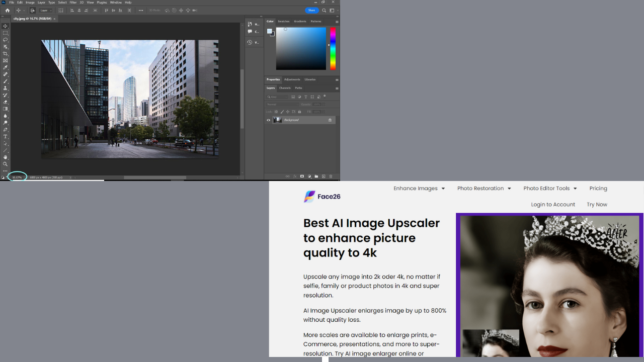Viewport: 644px width, 362px height.
Task: Open the History panel icon
Action: click(x=250, y=24)
